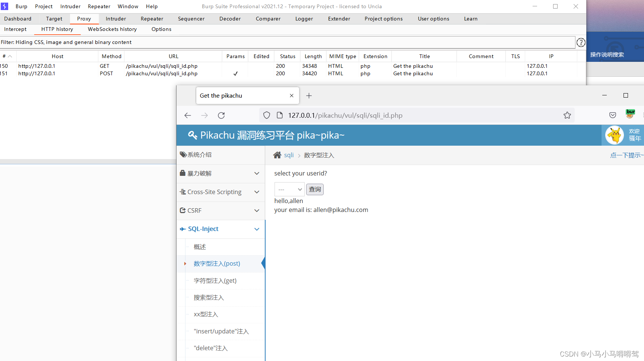Open the 概述 overview item
The height and width of the screenshot is (361, 644).
[200, 247]
